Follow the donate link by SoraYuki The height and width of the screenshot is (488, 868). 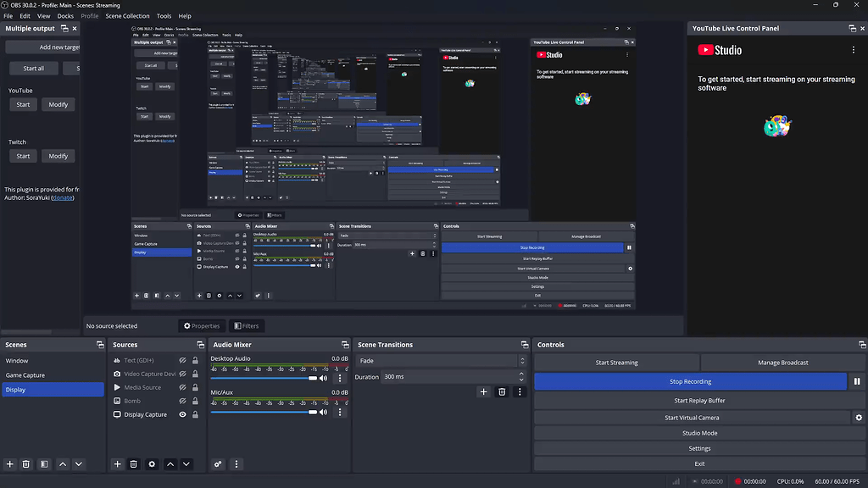tap(63, 197)
